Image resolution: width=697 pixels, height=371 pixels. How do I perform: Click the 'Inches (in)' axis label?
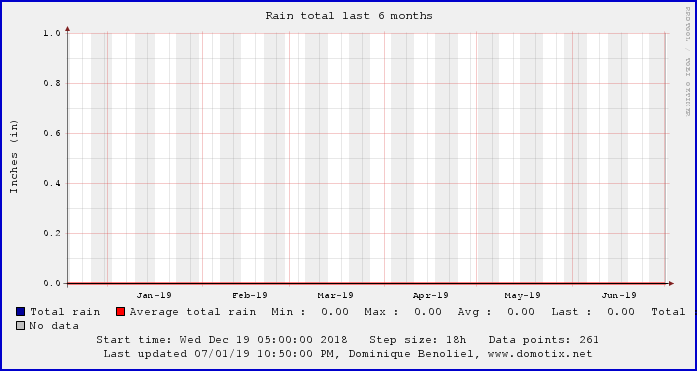pyautogui.click(x=14, y=156)
